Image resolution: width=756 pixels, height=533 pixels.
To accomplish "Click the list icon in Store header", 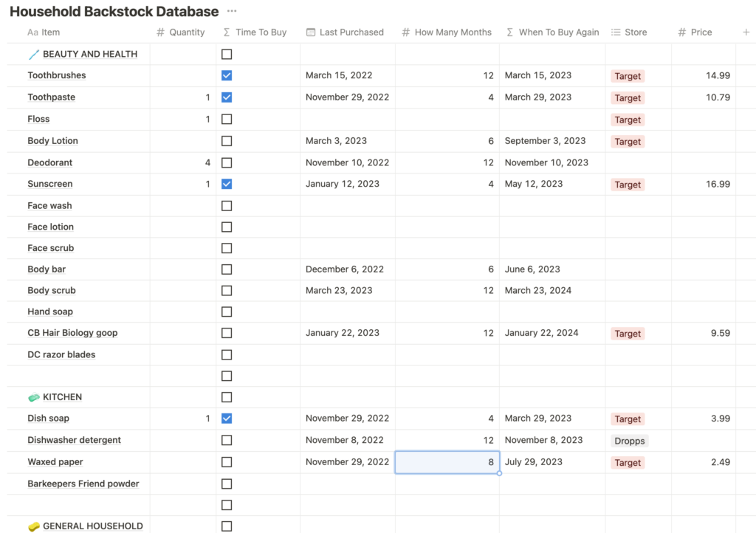I will (x=616, y=32).
